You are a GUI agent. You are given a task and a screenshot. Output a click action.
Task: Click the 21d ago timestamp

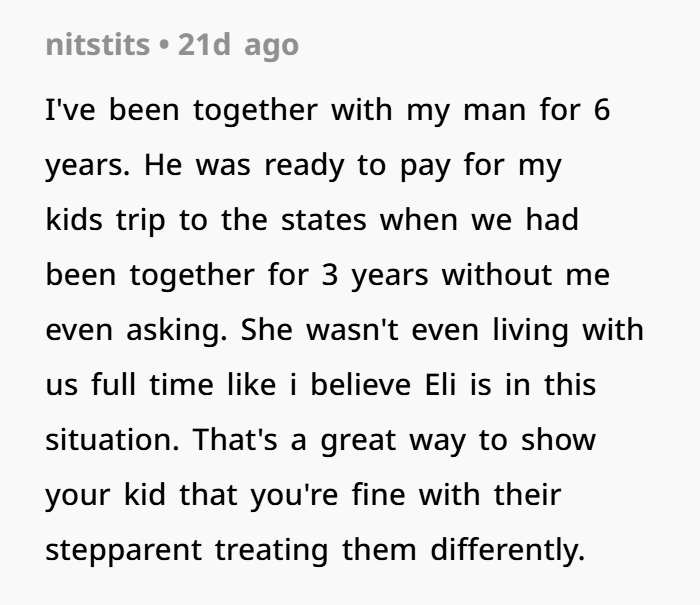[238, 46]
